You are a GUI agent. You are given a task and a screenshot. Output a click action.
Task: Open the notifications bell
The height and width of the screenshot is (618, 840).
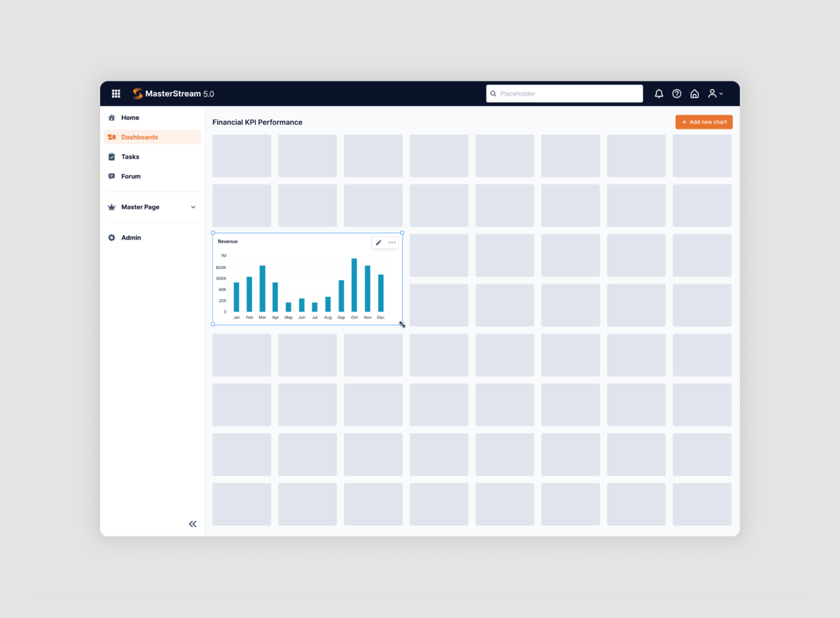coord(659,94)
